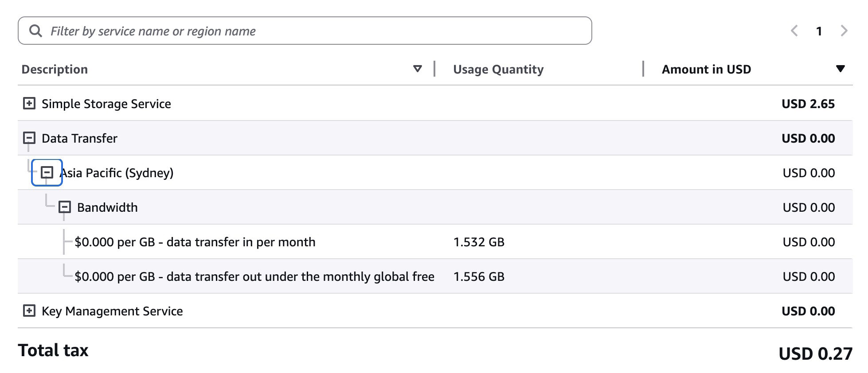Click the 1.532 GB usage value
The height and width of the screenshot is (373, 868).
tap(479, 242)
